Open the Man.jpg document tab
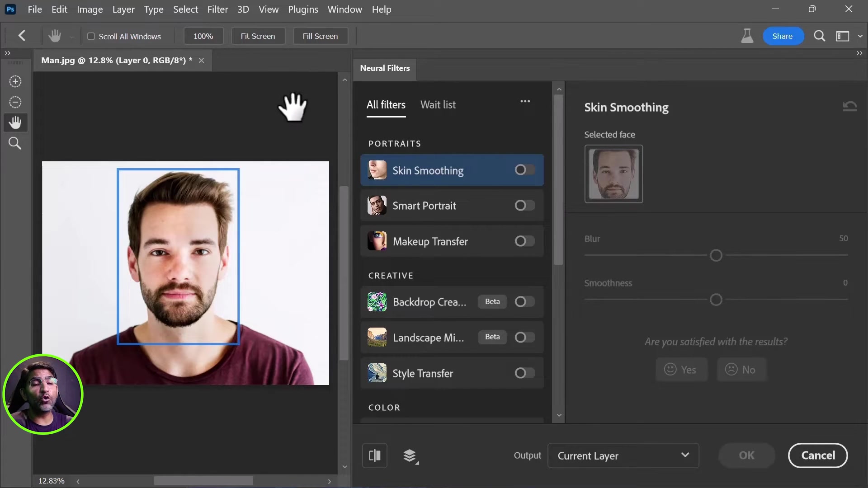This screenshot has width=868, height=488. 116,60
